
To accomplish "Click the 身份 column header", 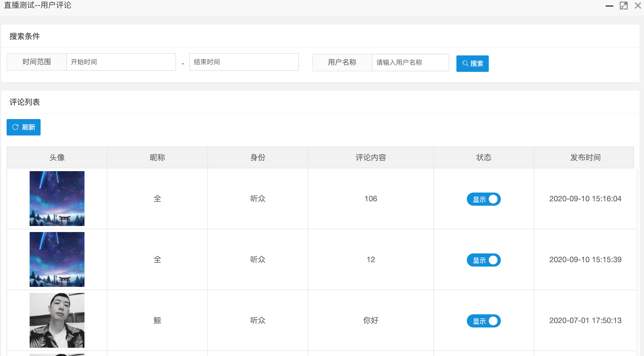I will tap(258, 157).
